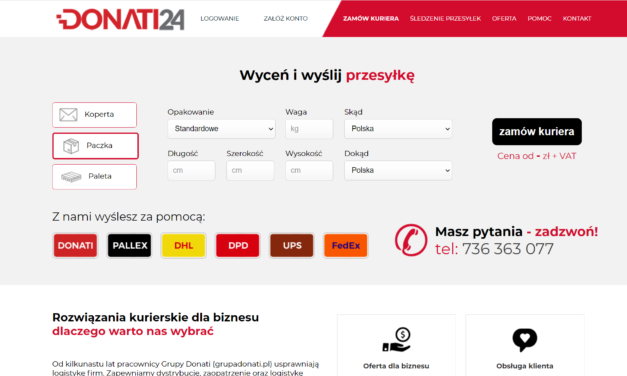Image resolution: width=627 pixels, height=376 pixels.
Task: Click the red phone handset icon
Action: click(411, 240)
